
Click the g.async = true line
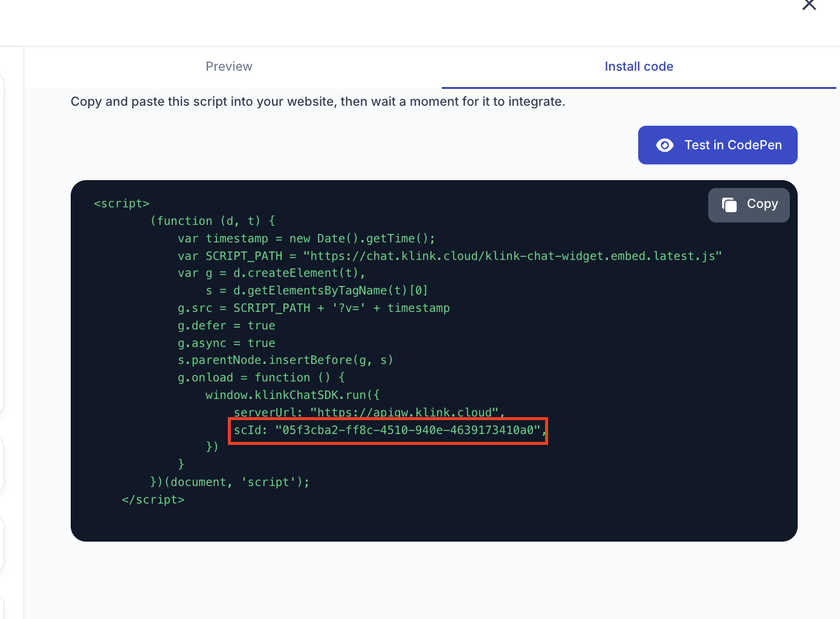226,343
